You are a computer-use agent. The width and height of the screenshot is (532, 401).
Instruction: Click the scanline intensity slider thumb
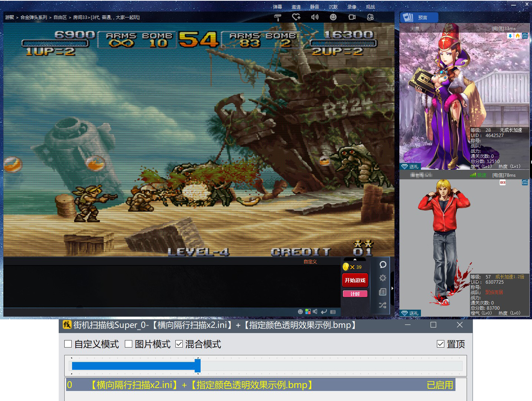tap(198, 366)
